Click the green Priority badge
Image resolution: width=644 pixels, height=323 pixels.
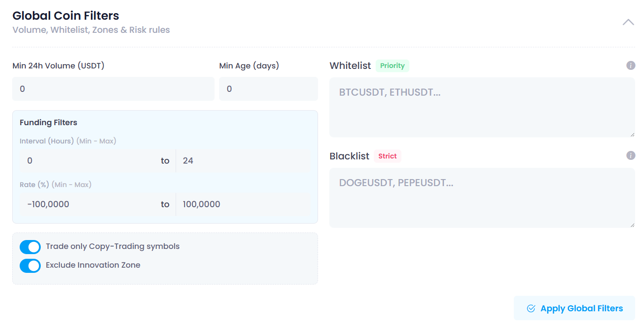point(392,66)
